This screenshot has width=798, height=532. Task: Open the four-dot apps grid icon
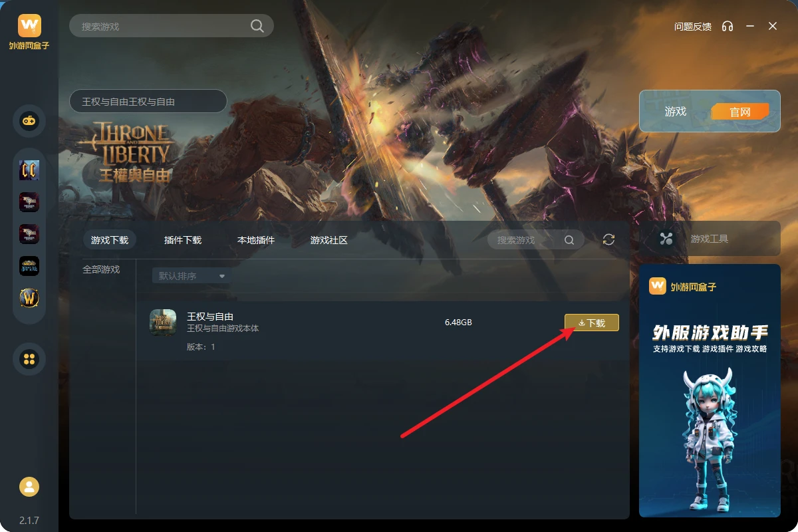click(29, 359)
